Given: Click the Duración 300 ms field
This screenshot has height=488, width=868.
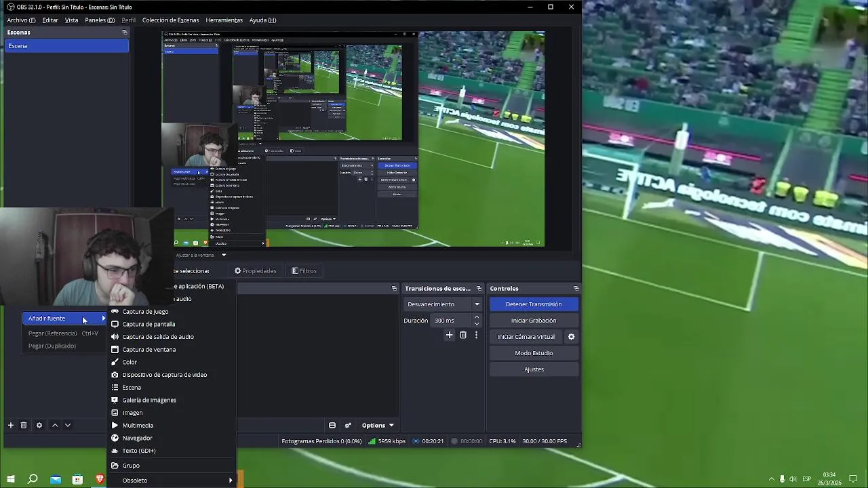Looking at the screenshot, I should point(451,321).
